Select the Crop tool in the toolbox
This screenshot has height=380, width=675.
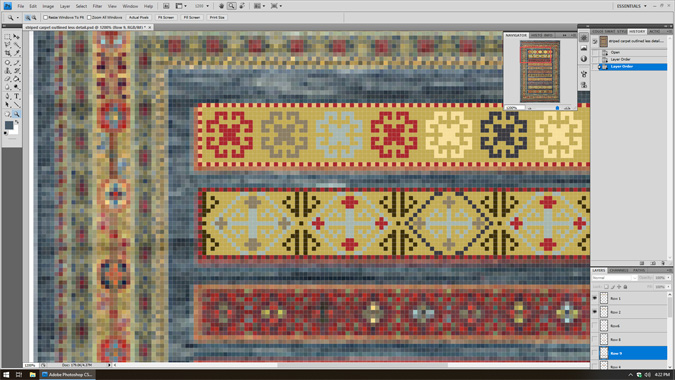pos(7,53)
